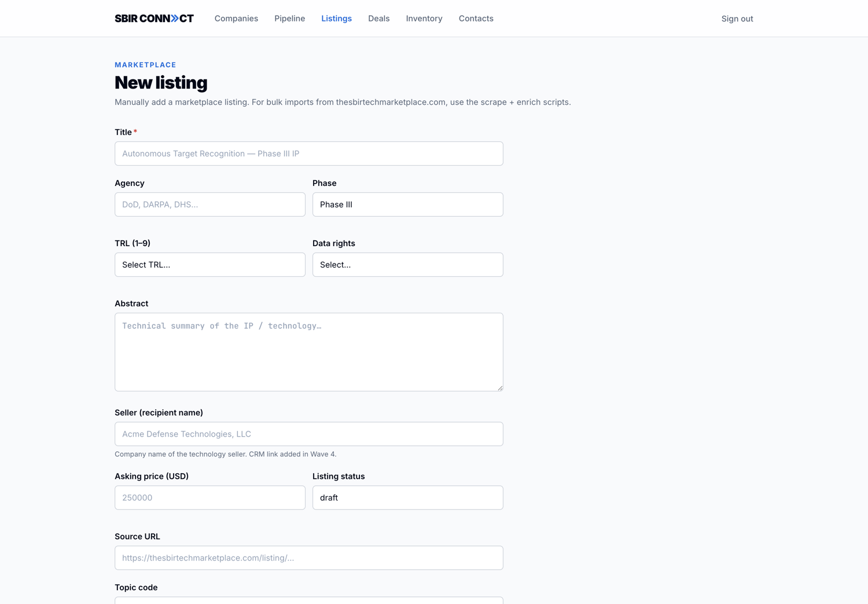Go to the Pipeline page
The height and width of the screenshot is (604, 868).
click(289, 19)
